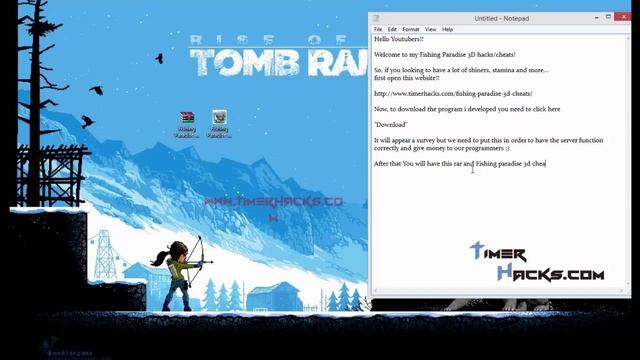Click the Notepad horizontal scrollbar

pos(498,291)
